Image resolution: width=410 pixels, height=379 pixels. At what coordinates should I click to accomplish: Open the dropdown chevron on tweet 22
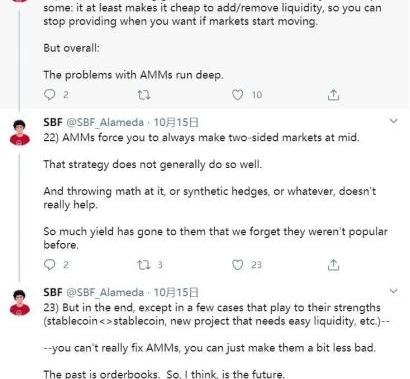(x=394, y=121)
